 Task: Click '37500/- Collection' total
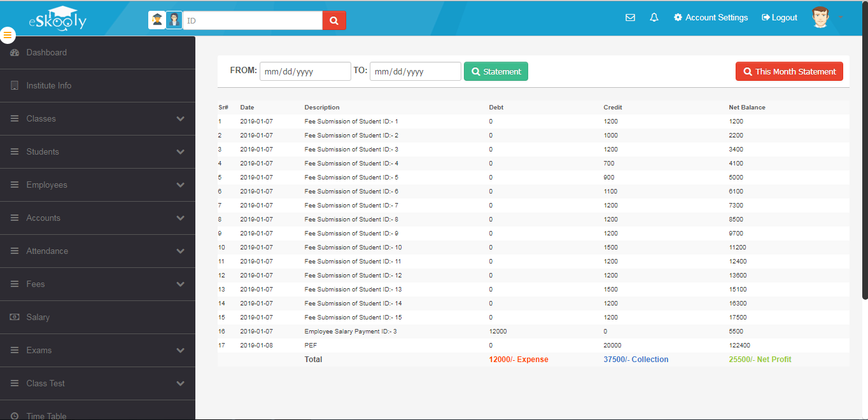coord(636,360)
